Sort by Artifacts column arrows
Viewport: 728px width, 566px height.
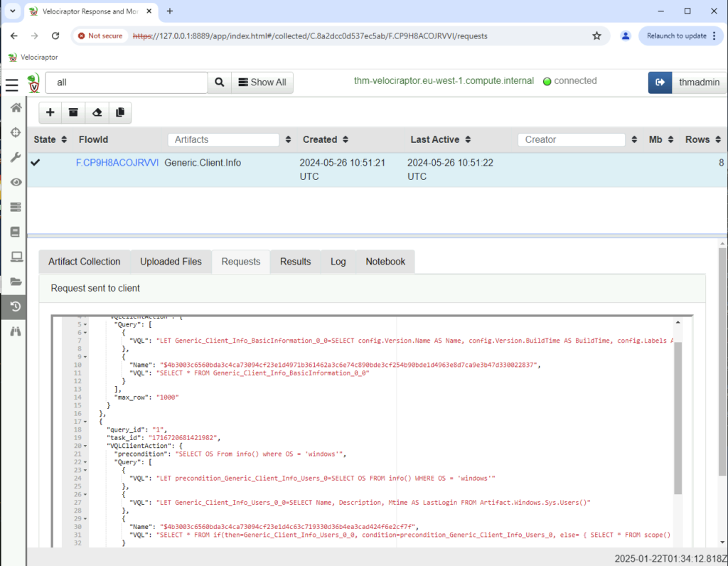(289, 140)
